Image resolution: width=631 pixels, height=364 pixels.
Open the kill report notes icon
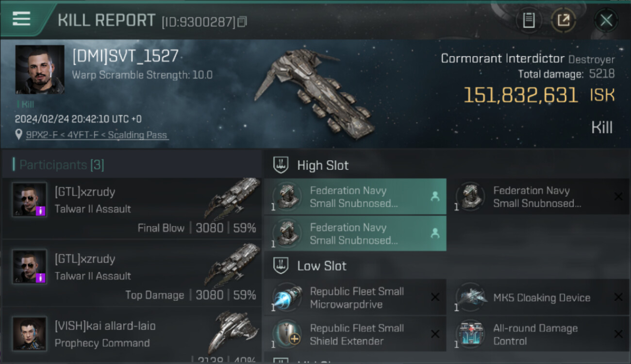coord(529,20)
